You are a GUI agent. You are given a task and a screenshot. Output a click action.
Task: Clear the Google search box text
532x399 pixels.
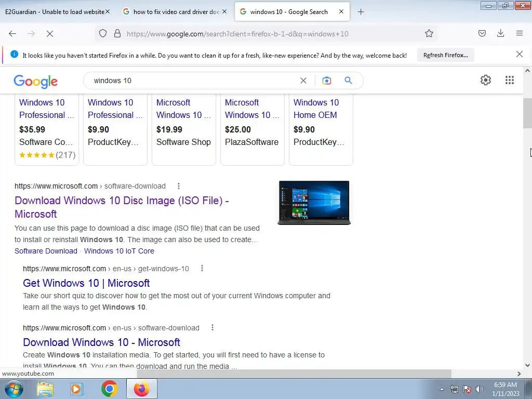point(303,81)
